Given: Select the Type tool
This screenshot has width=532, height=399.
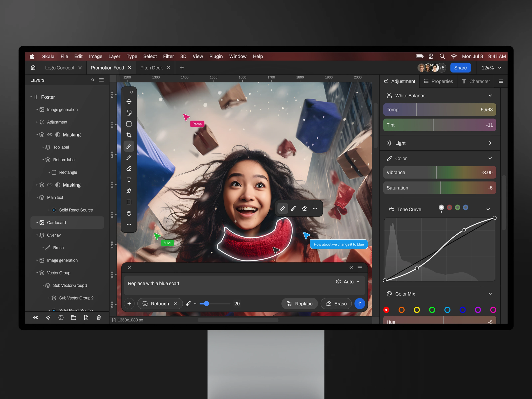Looking at the screenshot, I should point(129,180).
